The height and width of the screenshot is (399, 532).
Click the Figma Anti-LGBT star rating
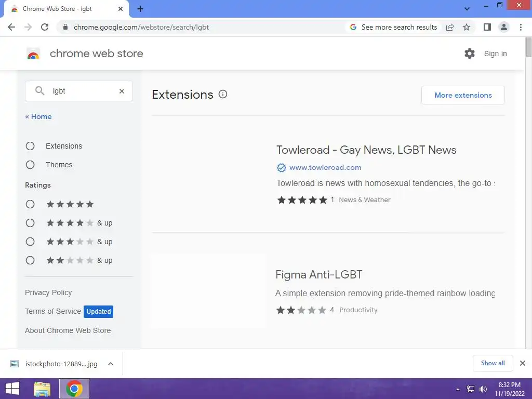pos(301,310)
